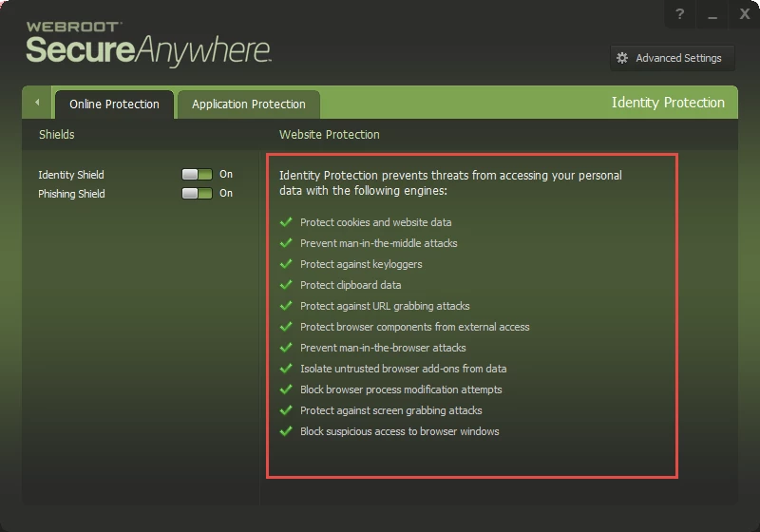Click the checkmark beside Protect against URL grabbing attacks
The width and height of the screenshot is (760, 532).
(286, 306)
